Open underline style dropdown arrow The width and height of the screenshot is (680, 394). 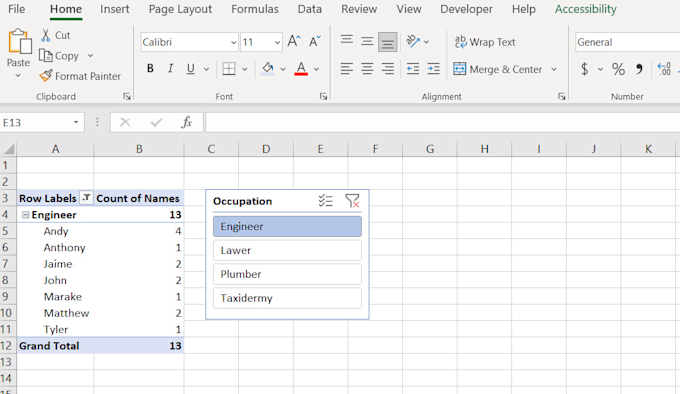point(206,69)
